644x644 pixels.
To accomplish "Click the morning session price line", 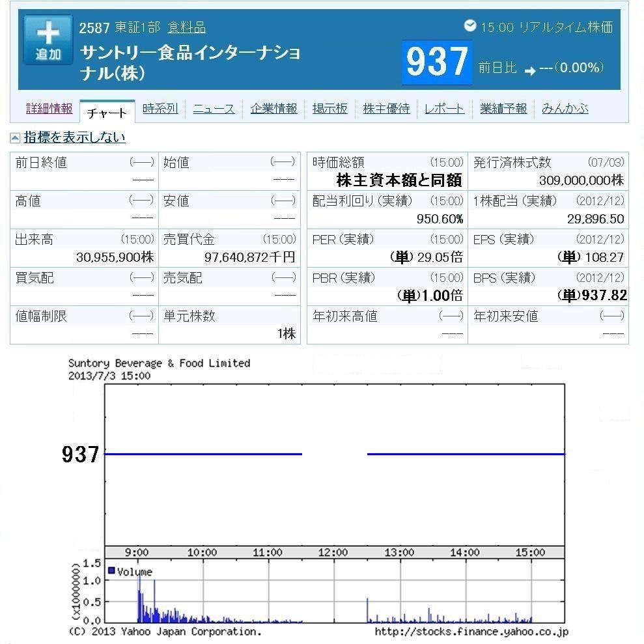I will pos(204,454).
